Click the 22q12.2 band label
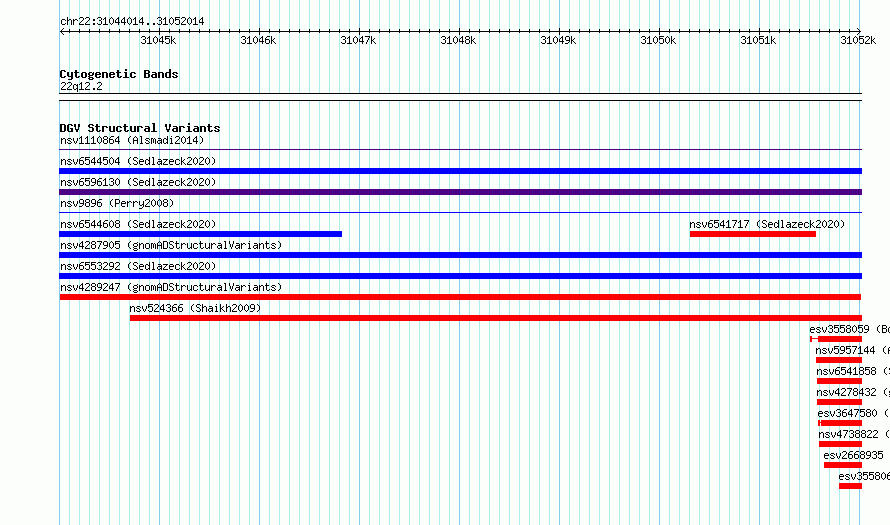Screen dimensions: 890x525 81,86
